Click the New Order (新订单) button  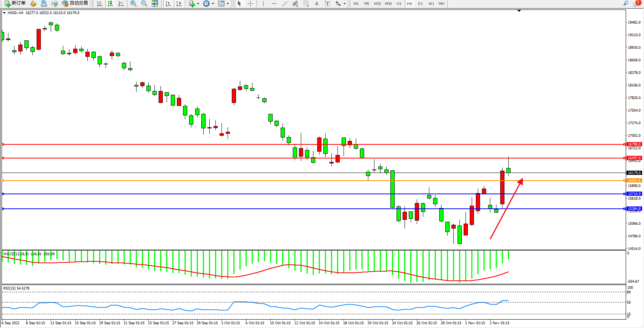(15, 3)
